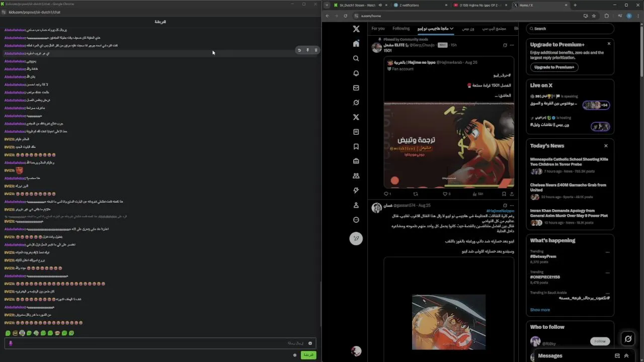Open Premium X icon in sidebar
Image resolution: width=644 pixels, height=362 pixels.
point(356,117)
